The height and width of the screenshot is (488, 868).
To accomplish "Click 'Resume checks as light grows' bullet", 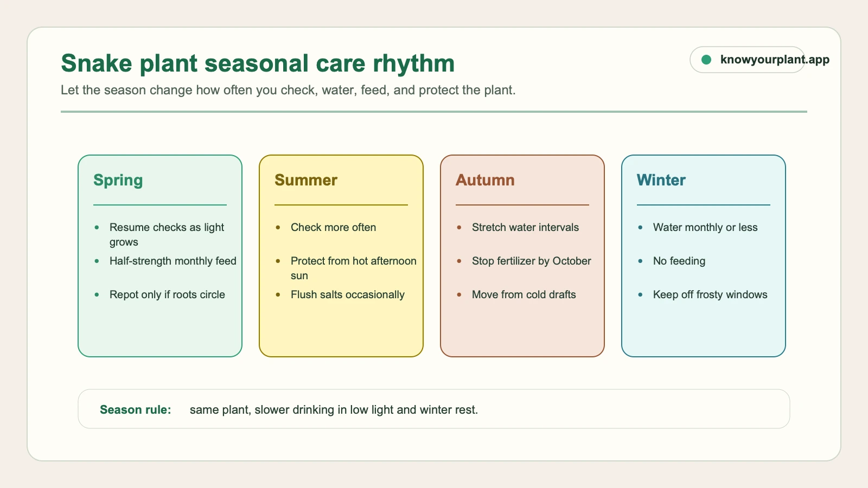I will (x=167, y=235).
